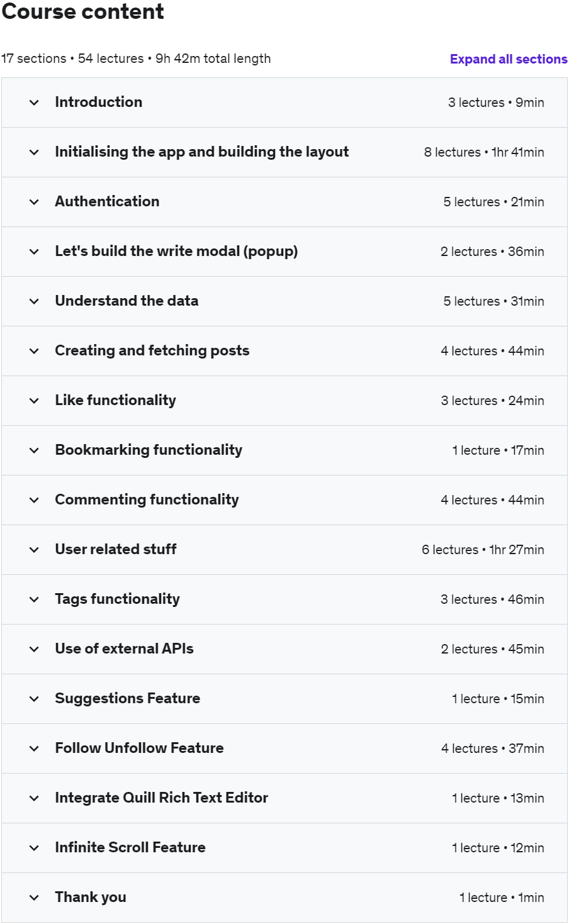The height and width of the screenshot is (924, 569).
Task: Expand the 'Infinite Scroll Feature' chevron
Action: point(34,848)
